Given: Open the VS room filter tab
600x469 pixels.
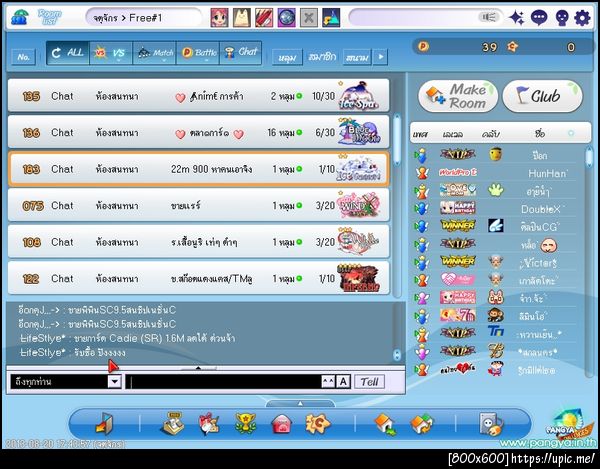Looking at the screenshot, I should [x=111, y=53].
